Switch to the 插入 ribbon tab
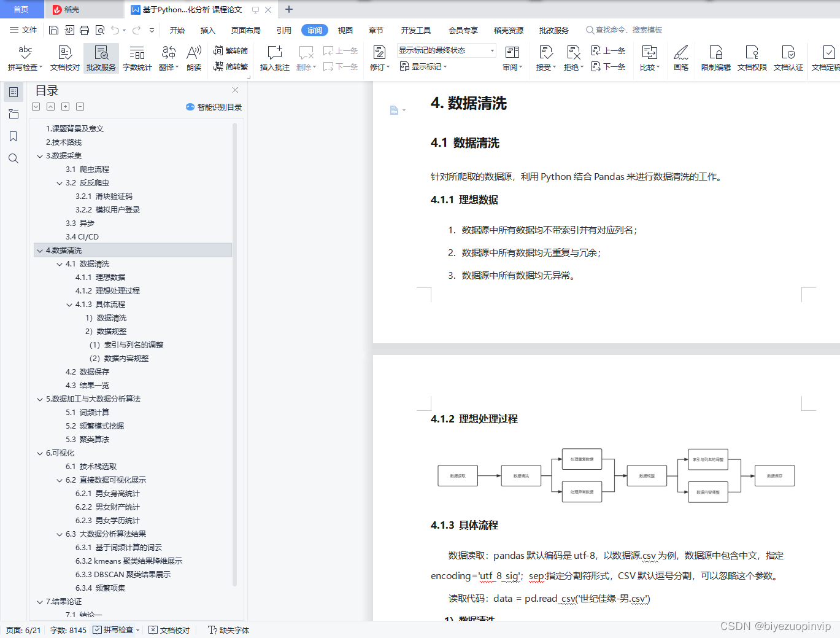The image size is (840, 638). (x=208, y=30)
